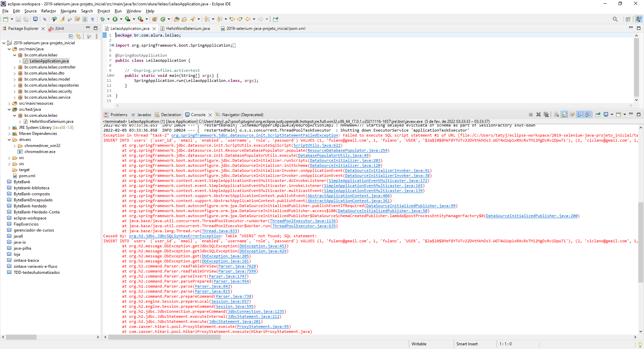Expand the Maven Dependencies node

pos(9,134)
